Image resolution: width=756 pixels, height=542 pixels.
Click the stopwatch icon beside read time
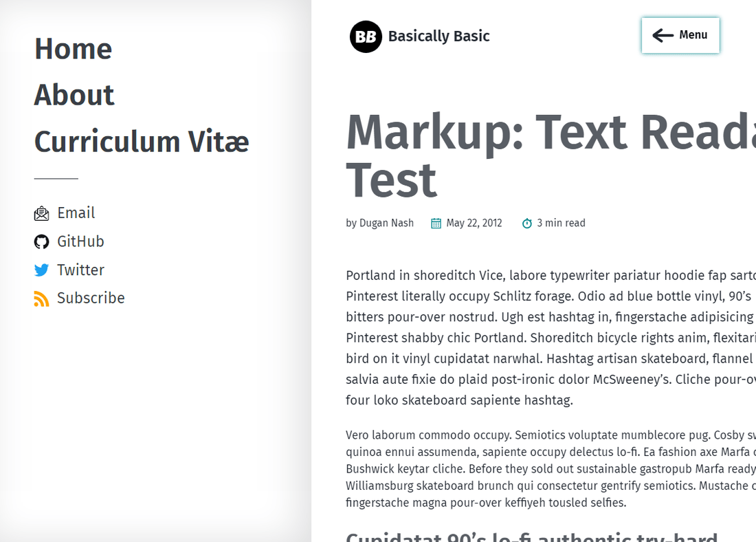[x=527, y=223]
